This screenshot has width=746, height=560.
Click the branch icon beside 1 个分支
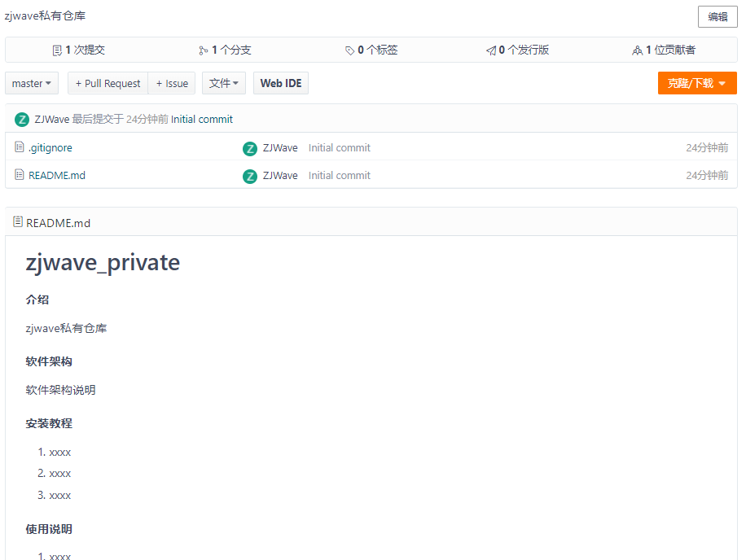coord(203,50)
